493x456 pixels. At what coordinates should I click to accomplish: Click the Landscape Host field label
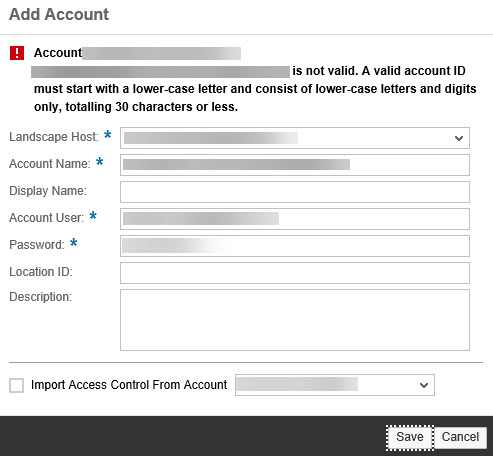(54, 137)
